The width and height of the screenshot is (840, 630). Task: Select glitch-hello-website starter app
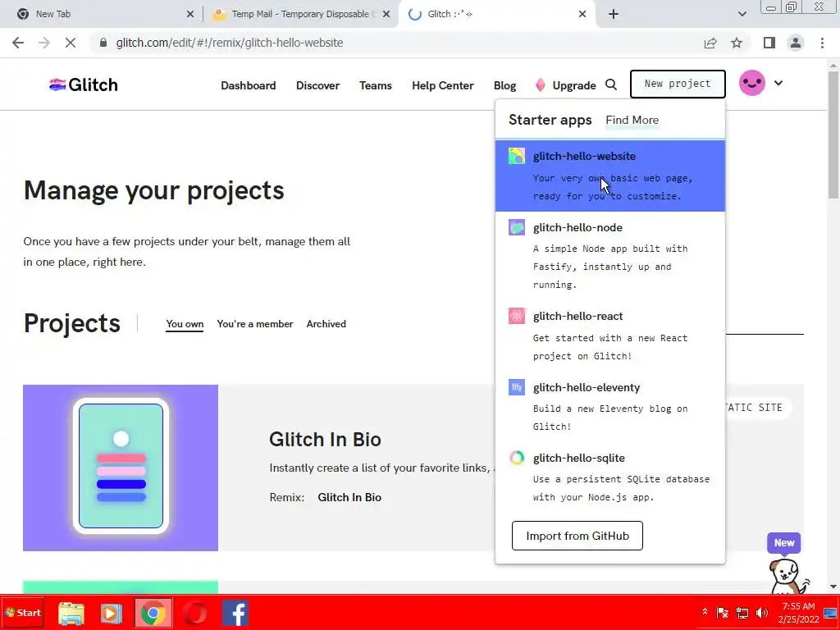click(x=610, y=176)
